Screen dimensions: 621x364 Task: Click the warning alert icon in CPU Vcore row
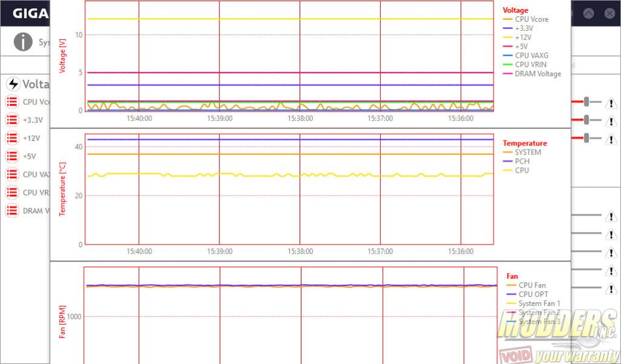(611, 104)
